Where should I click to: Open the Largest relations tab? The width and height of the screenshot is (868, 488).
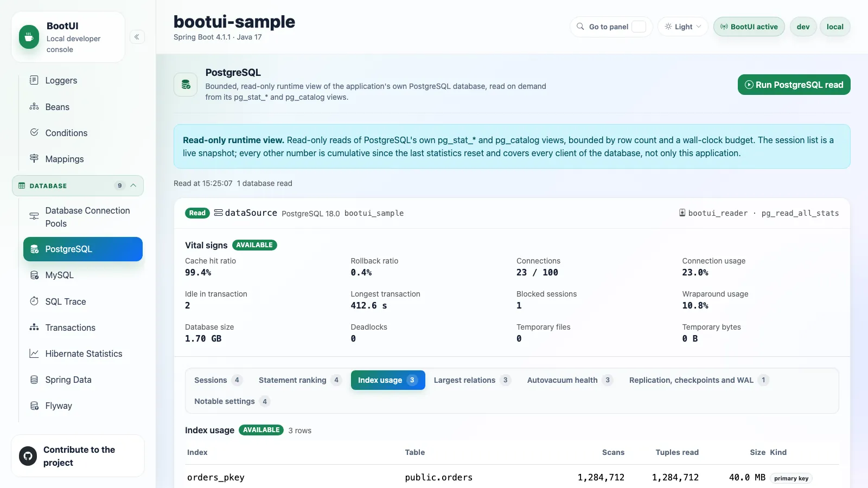point(472,380)
